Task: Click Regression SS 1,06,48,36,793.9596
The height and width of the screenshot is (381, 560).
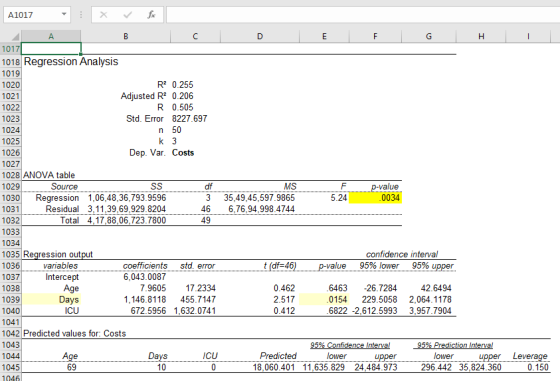Action: (x=127, y=198)
